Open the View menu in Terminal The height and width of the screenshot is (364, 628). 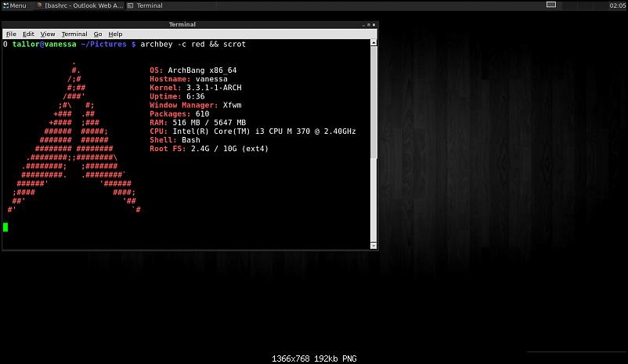[48, 34]
